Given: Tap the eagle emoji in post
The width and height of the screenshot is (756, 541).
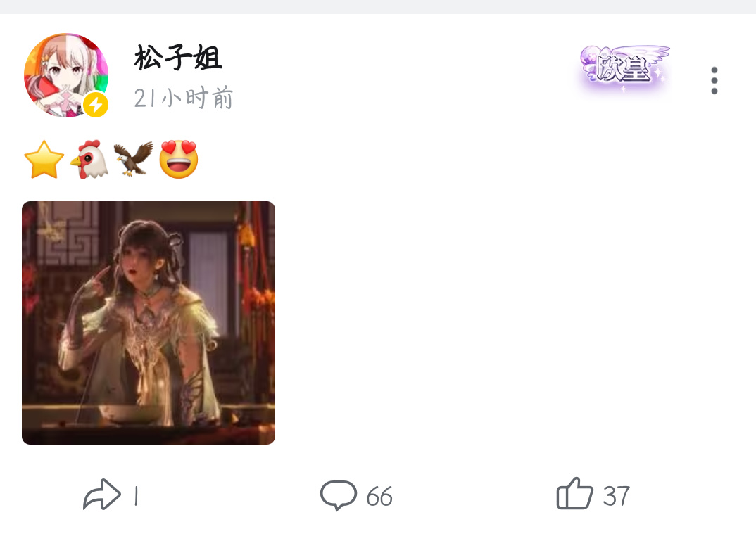Looking at the screenshot, I should (x=134, y=159).
